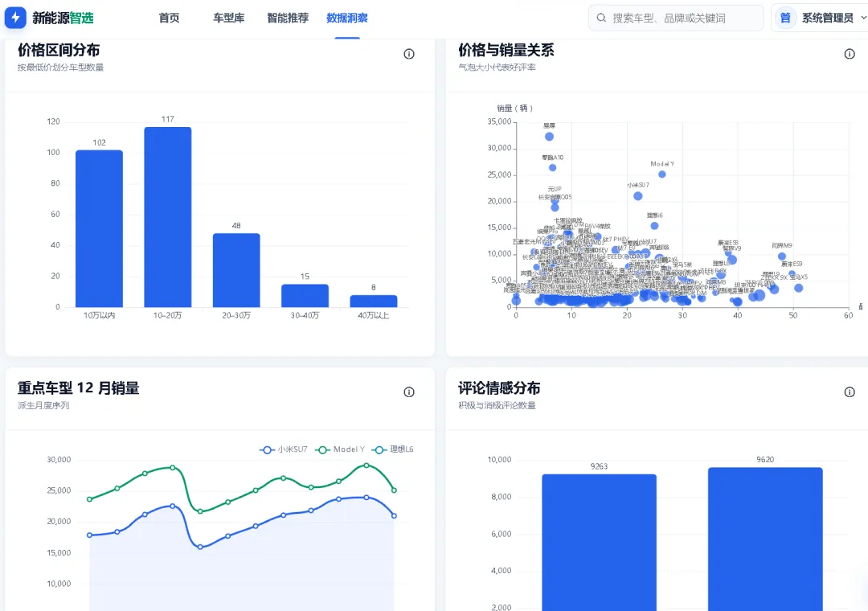The height and width of the screenshot is (611, 868).
Task: Toggle 小米SU7 legend series
Action: tap(283, 449)
